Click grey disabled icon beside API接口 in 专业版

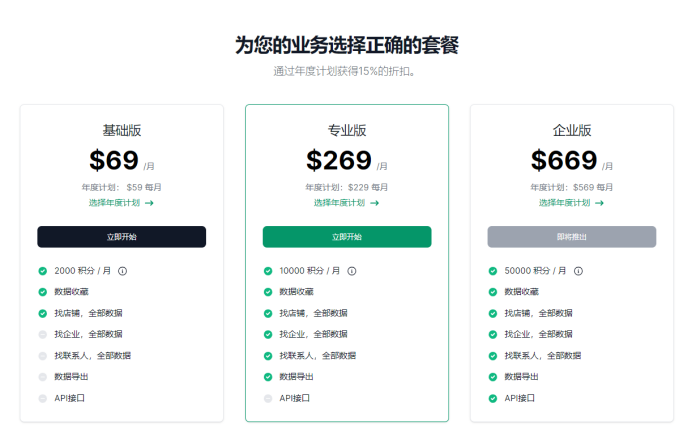(268, 399)
